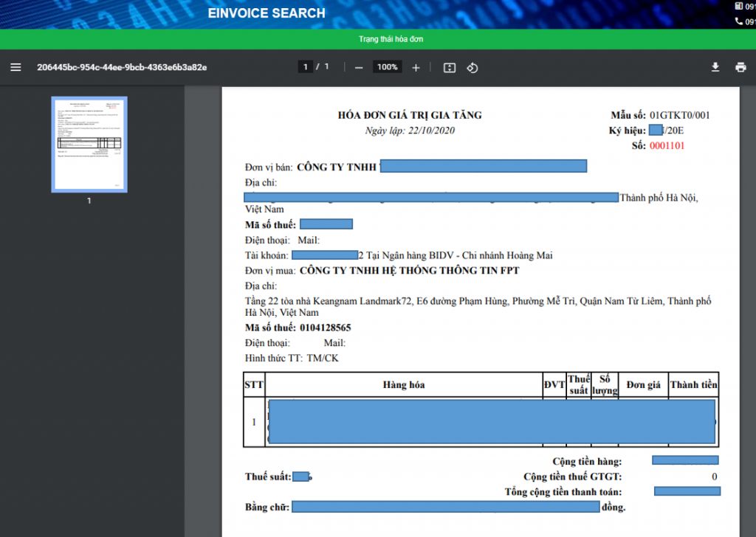Rotate the document counterclockwise

pyautogui.click(x=472, y=68)
